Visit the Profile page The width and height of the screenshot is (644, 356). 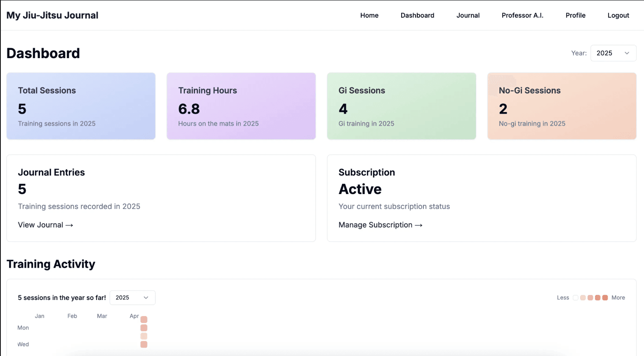[x=576, y=15]
